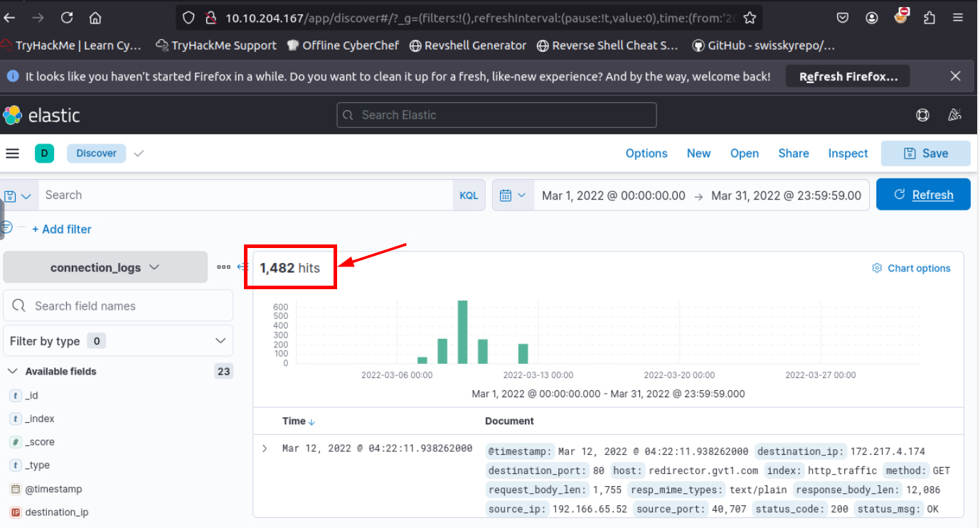Go back with the browser back arrow

[11, 18]
